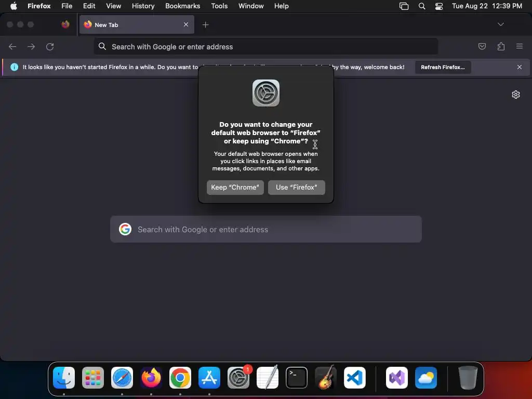Open Launchpad from the Dock
The width and height of the screenshot is (532, 399).
(x=93, y=378)
